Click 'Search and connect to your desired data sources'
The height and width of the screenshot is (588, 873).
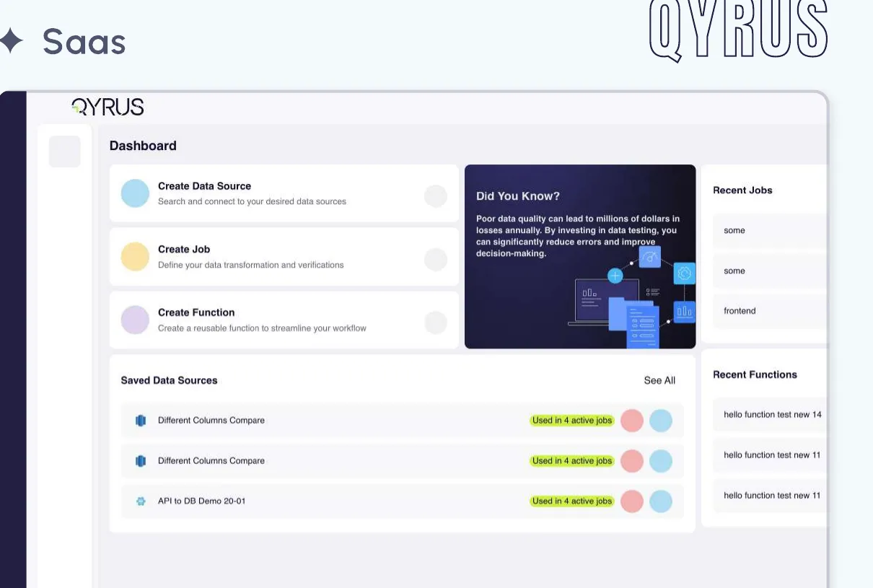(252, 201)
